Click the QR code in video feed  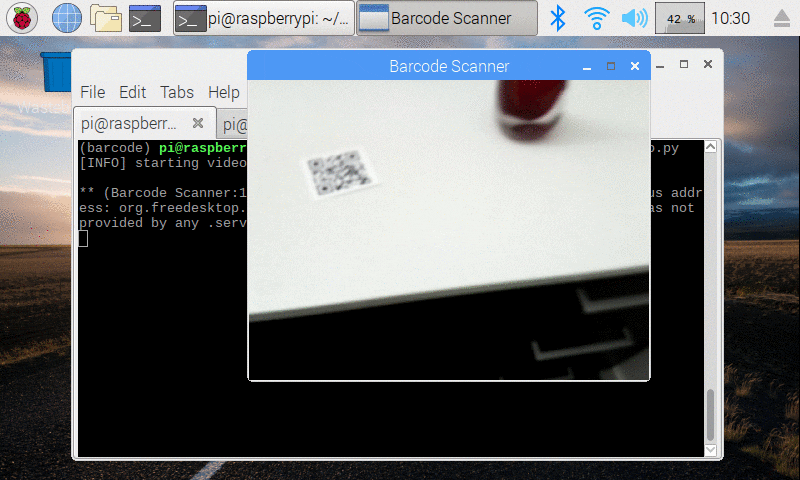[x=340, y=174]
